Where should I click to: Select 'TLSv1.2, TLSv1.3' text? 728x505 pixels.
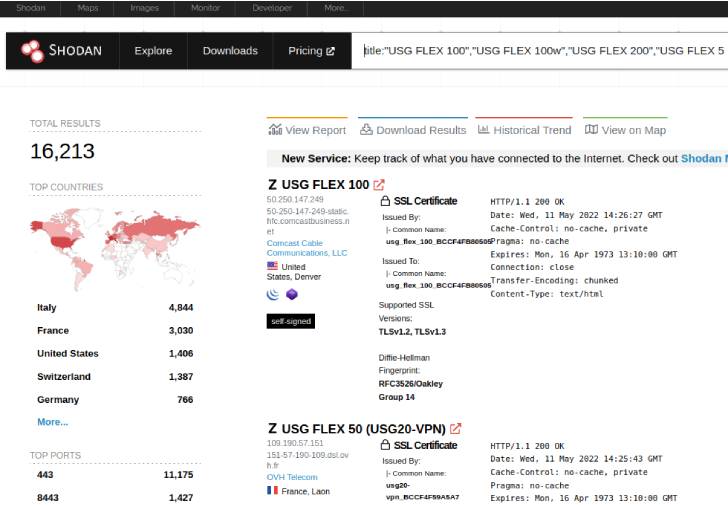click(412, 331)
